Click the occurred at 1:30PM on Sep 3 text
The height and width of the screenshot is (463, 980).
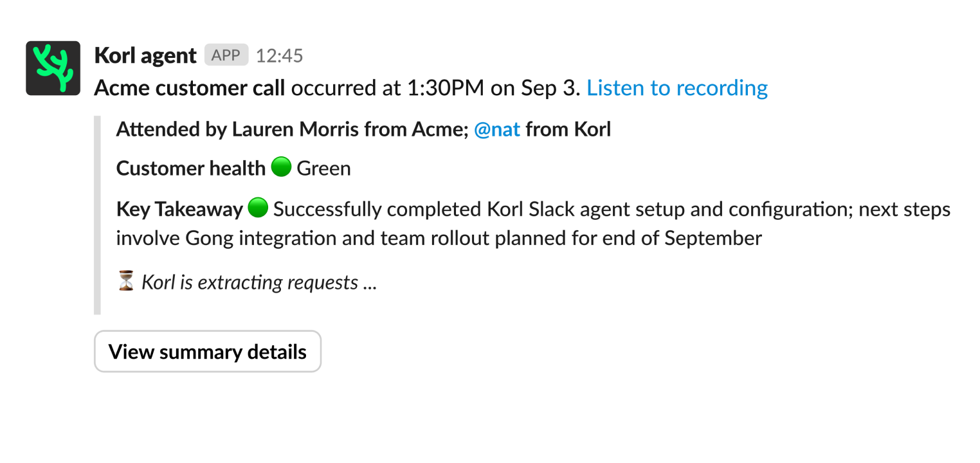(x=435, y=88)
